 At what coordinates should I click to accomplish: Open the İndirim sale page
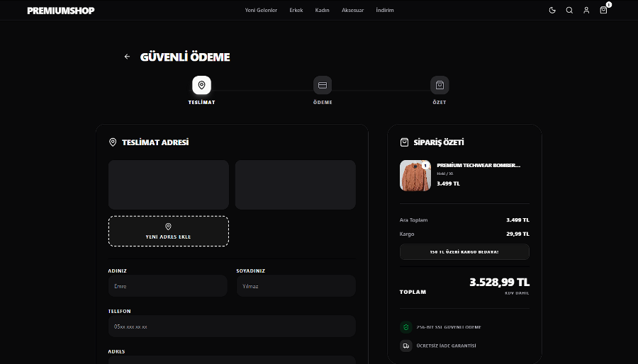(x=385, y=11)
